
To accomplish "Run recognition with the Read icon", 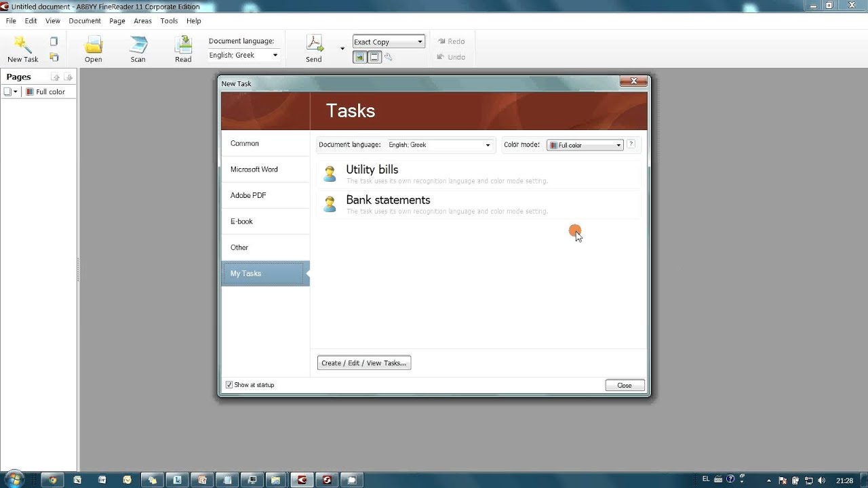I will (x=183, y=45).
